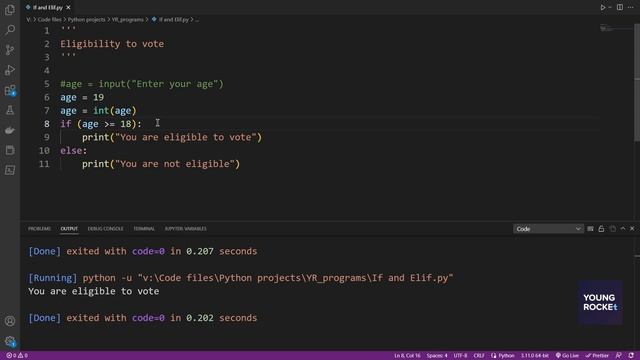
Task: Open the Extensions view
Action: pos(10,90)
